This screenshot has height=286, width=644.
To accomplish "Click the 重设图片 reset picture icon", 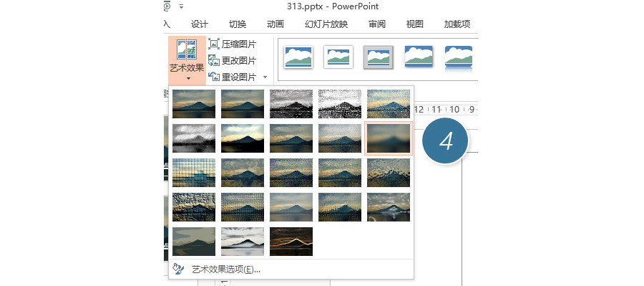I will click(214, 77).
